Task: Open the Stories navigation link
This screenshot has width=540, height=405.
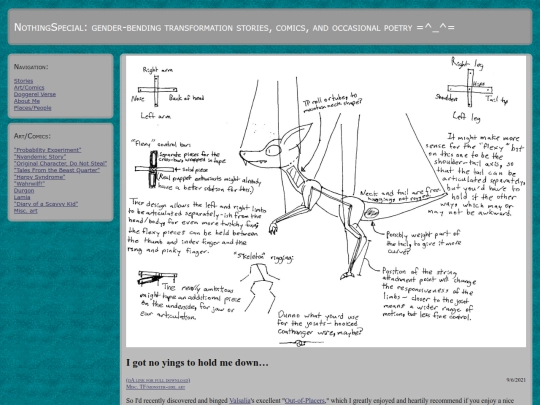Action: [x=23, y=81]
